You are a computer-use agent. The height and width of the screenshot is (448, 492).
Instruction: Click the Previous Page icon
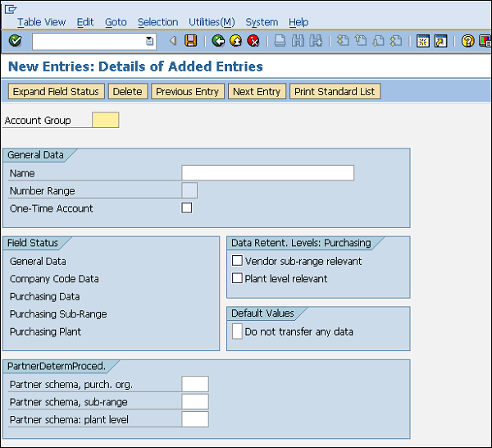click(361, 41)
